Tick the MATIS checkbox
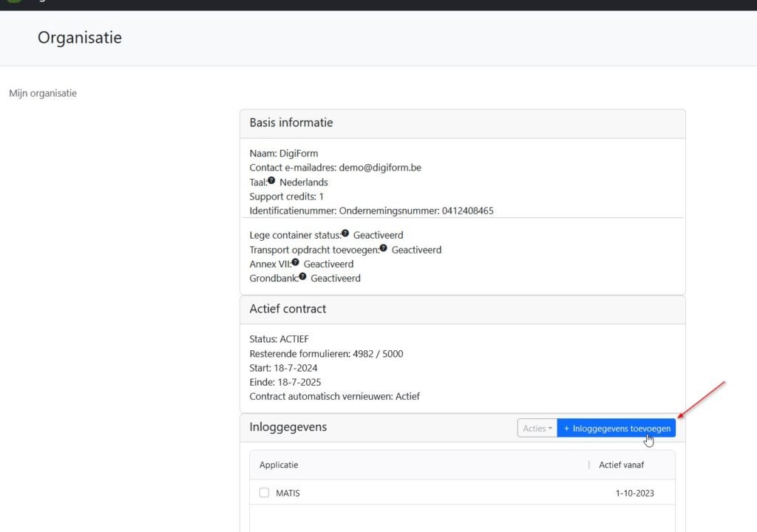The image size is (757, 532). pos(265,493)
